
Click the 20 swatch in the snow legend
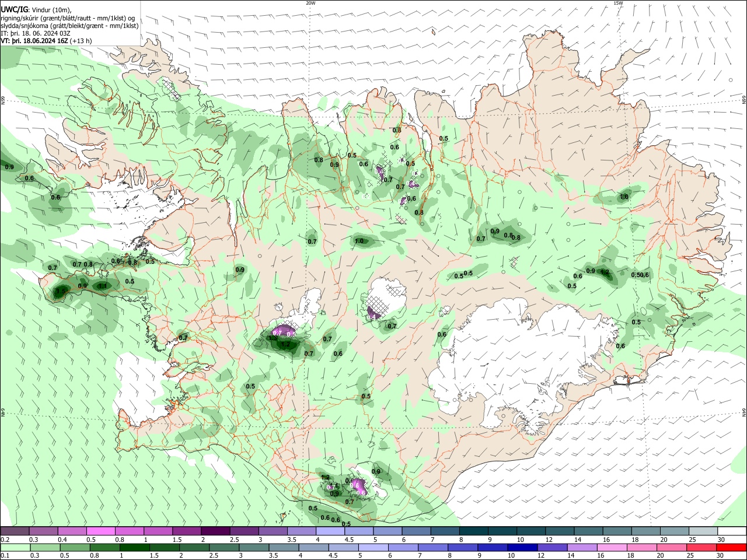tap(675, 531)
